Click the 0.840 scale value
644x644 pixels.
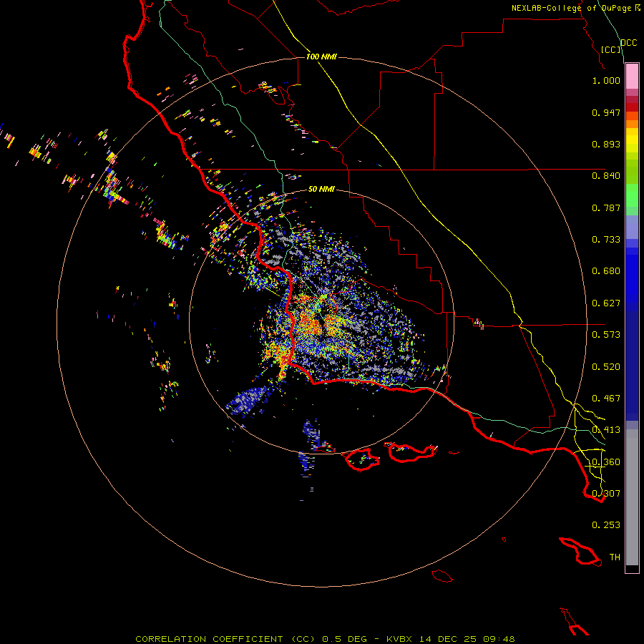pyautogui.click(x=606, y=176)
